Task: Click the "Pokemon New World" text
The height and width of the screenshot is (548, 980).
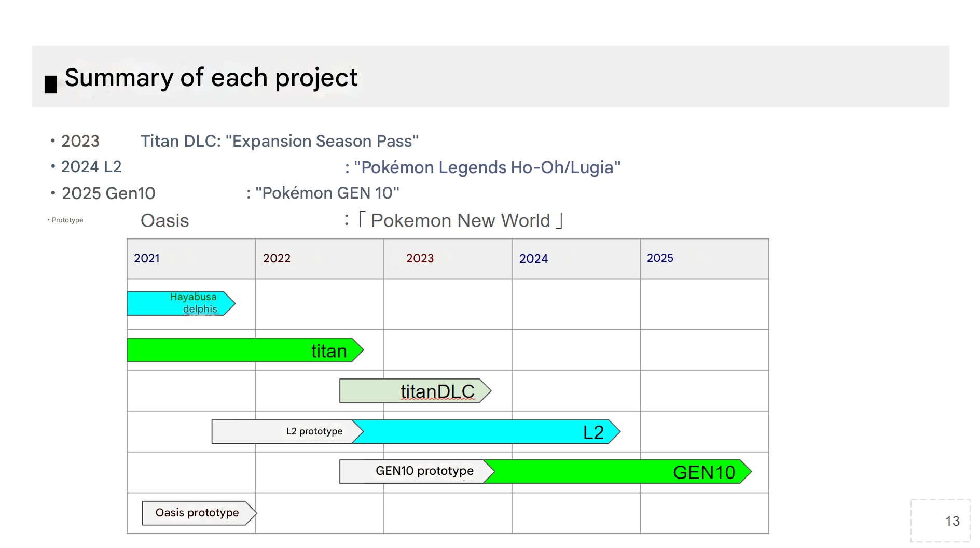Action: (x=460, y=220)
